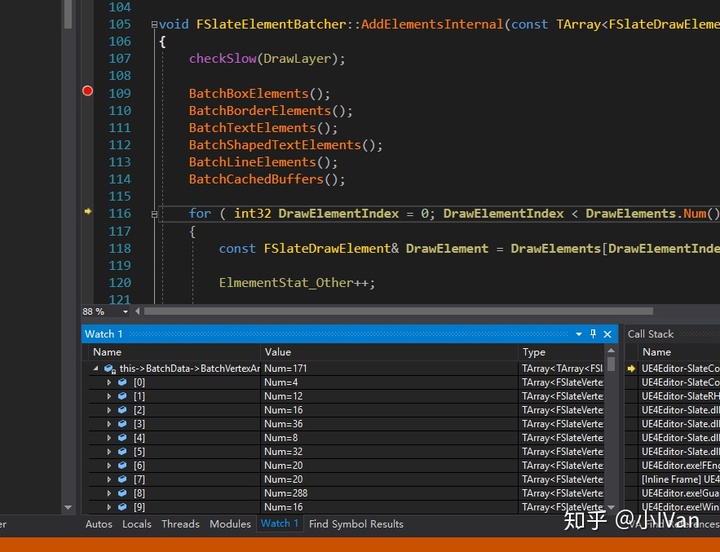Image resolution: width=720 pixels, height=552 pixels.
Task: Select the UE4Editor-SlateRH call stack frame
Action: [x=679, y=396]
